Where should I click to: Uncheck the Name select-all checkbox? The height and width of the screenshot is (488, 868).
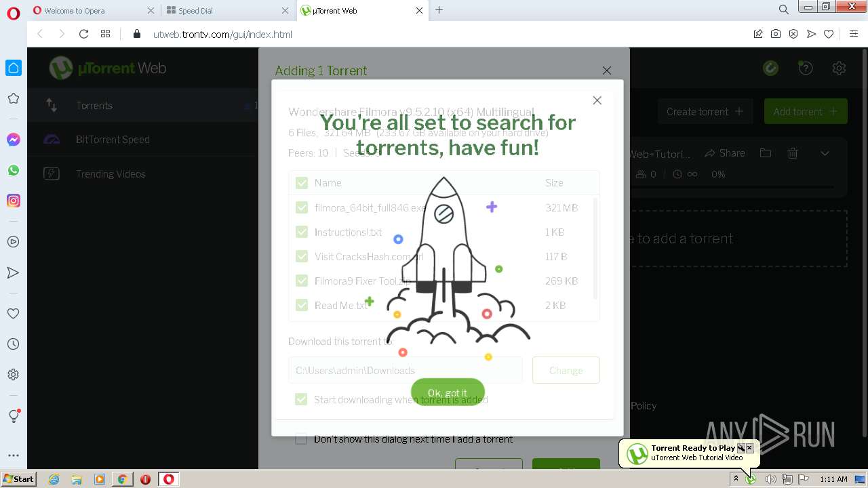(x=302, y=183)
